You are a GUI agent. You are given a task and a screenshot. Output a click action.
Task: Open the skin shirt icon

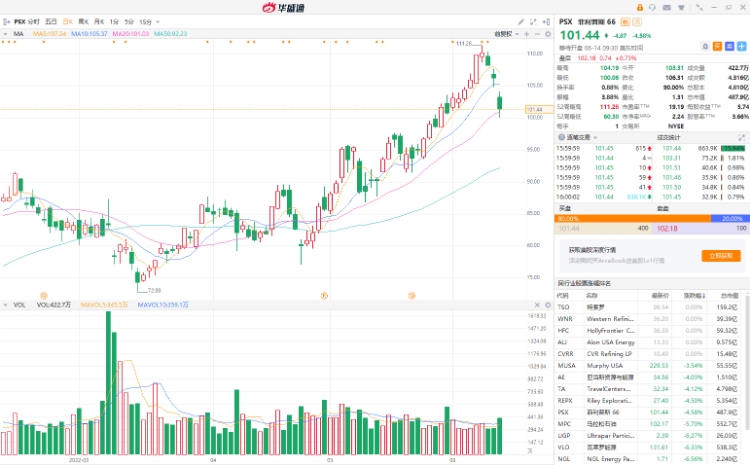tap(681, 8)
